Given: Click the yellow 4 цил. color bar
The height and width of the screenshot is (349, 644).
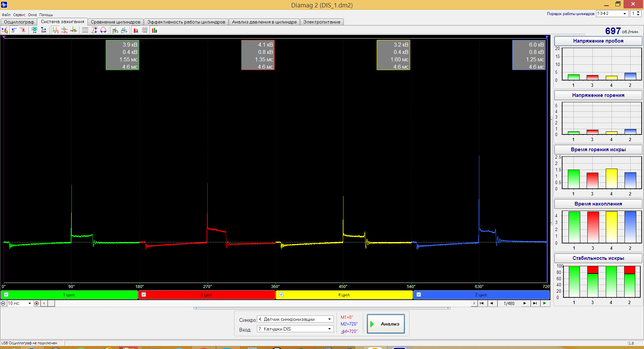Looking at the screenshot, I should 344,295.
